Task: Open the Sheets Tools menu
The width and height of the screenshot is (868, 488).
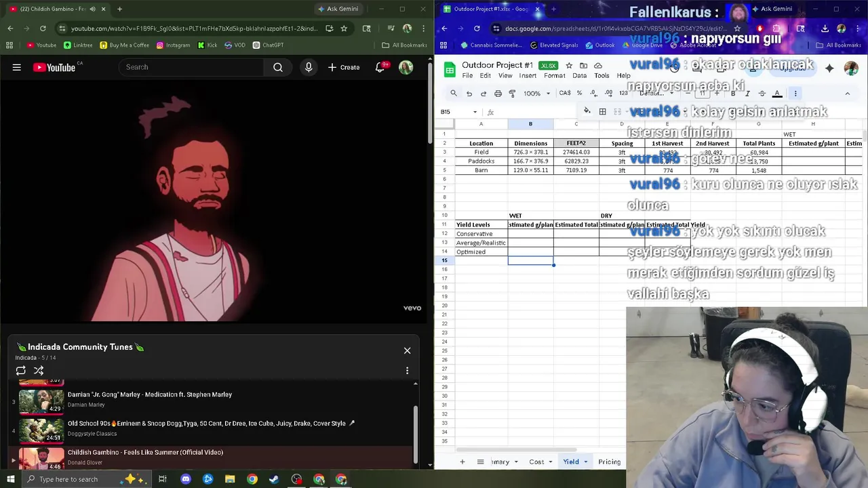Action: [x=601, y=76]
